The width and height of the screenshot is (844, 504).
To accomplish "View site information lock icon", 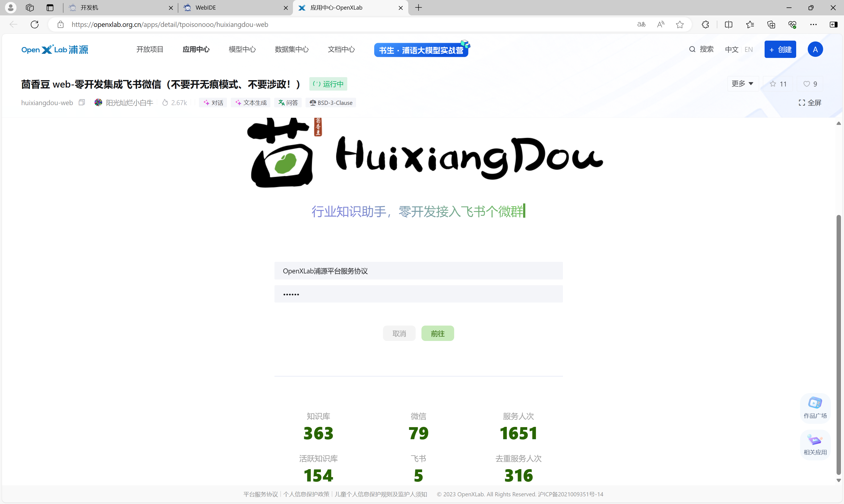I will click(60, 24).
